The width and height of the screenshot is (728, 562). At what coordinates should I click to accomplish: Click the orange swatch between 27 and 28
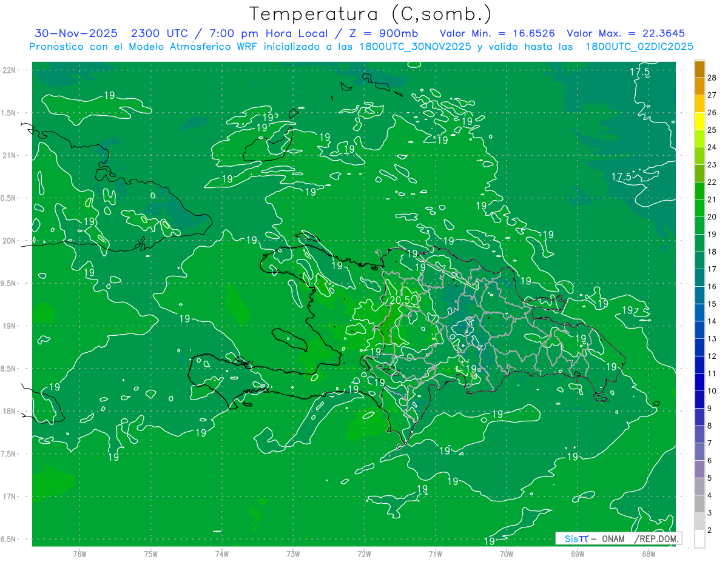pos(699,86)
